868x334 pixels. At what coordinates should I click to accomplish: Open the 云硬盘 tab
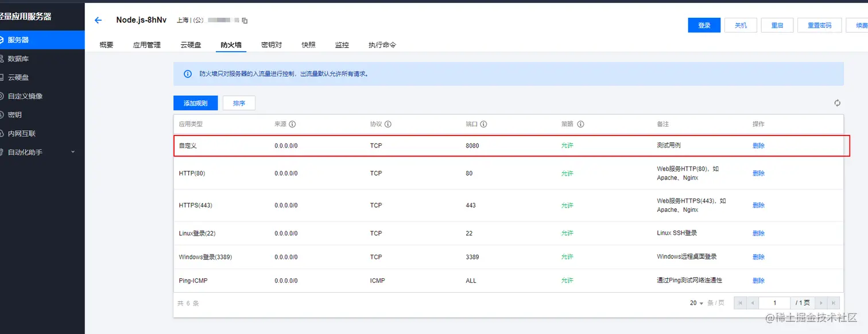coord(191,45)
